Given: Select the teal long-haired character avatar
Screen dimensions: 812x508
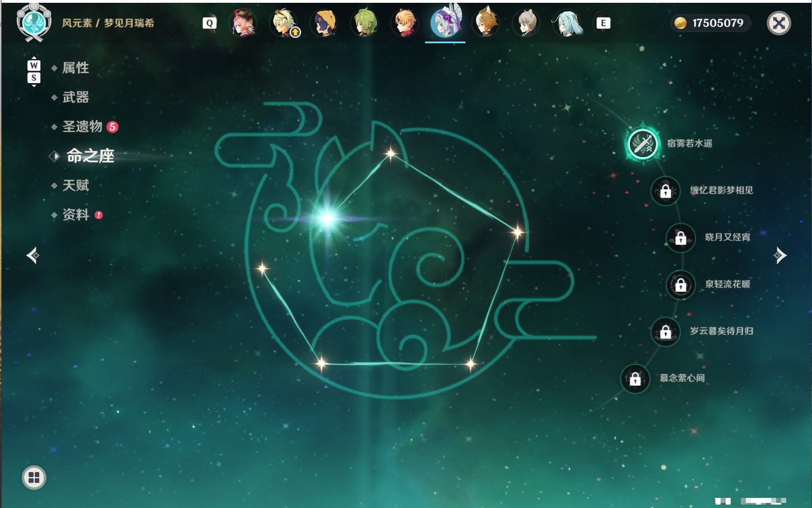Looking at the screenshot, I should (567, 23).
